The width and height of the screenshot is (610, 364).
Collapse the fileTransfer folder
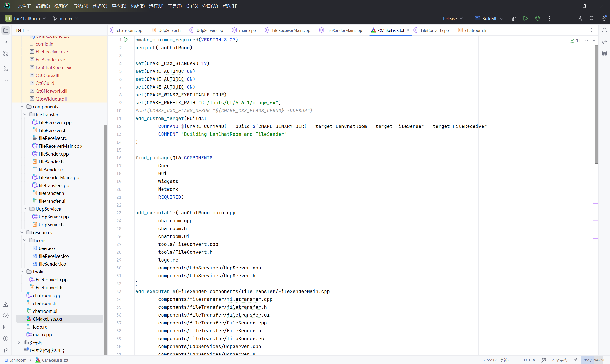[x=25, y=115]
